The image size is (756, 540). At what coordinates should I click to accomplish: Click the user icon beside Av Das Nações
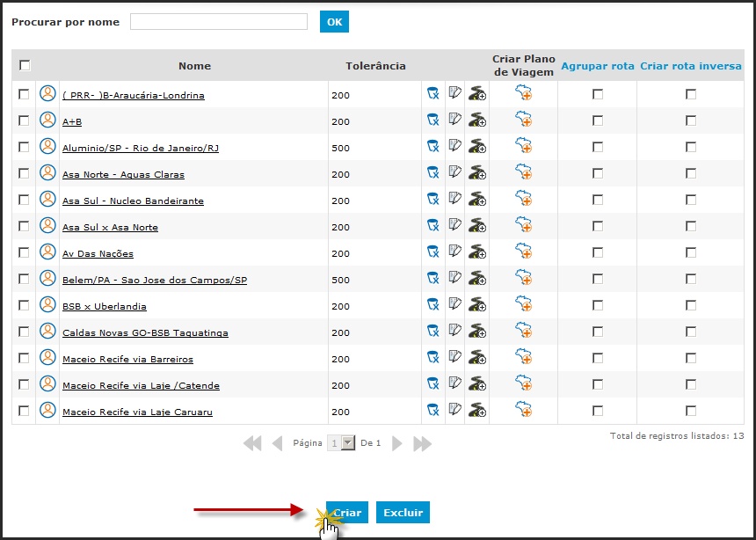47,252
